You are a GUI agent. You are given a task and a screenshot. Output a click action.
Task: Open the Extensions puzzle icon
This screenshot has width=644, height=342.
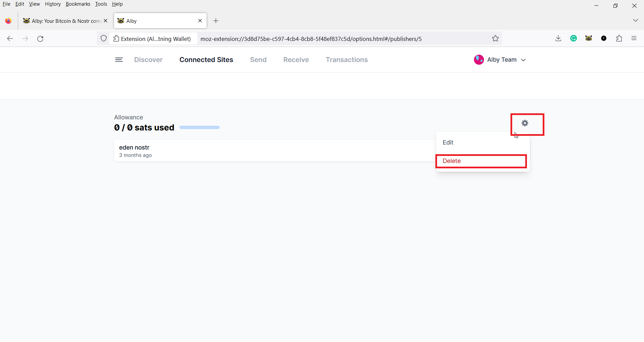(x=619, y=39)
